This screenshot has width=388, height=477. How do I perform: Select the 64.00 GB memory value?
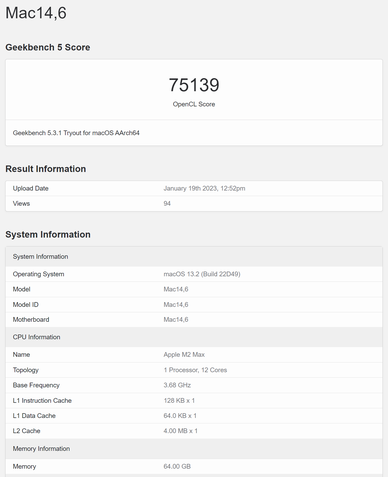pyautogui.click(x=177, y=466)
